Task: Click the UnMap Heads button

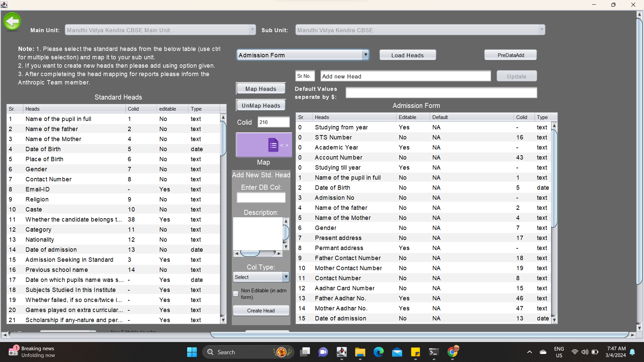Action: 261,106
